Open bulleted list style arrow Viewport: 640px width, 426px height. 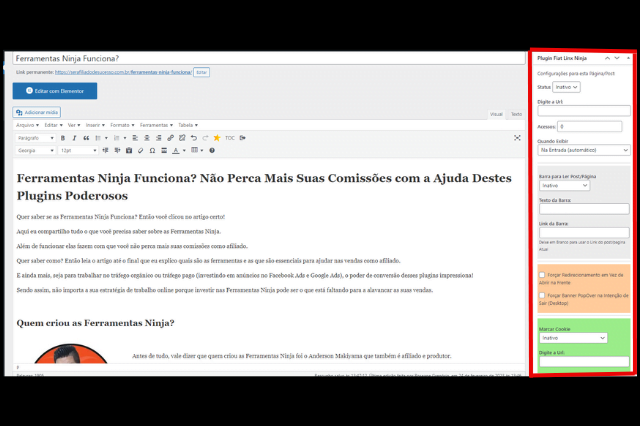point(106,138)
